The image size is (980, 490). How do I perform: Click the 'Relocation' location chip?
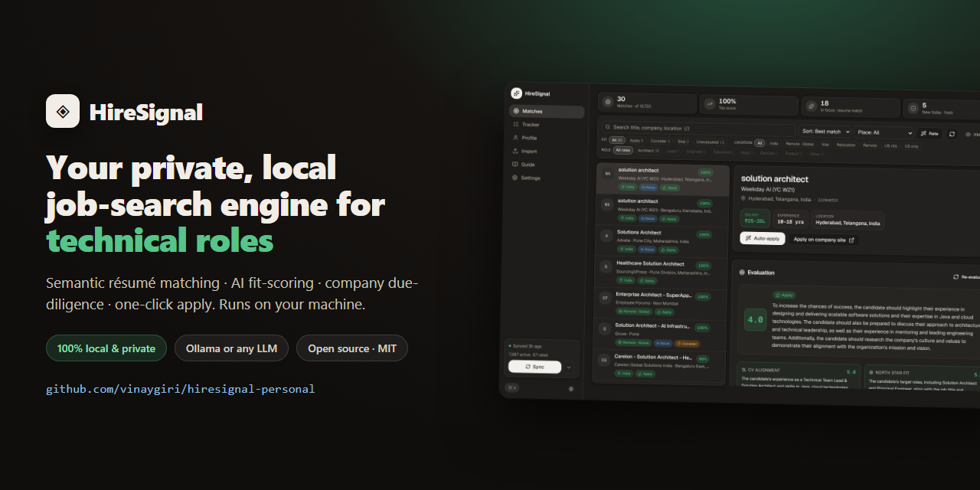tap(846, 145)
